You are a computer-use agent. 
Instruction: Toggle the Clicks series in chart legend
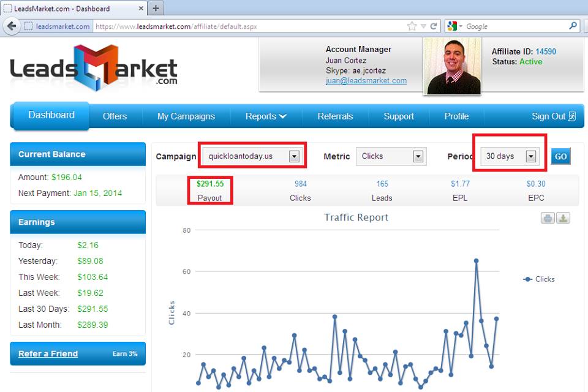click(x=539, y=279)
